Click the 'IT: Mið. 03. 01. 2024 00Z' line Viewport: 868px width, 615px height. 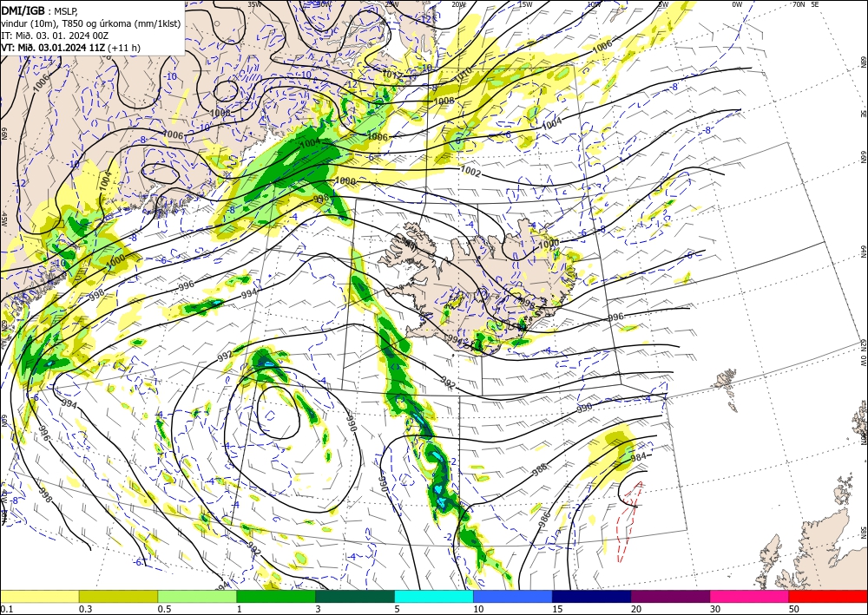55,36
